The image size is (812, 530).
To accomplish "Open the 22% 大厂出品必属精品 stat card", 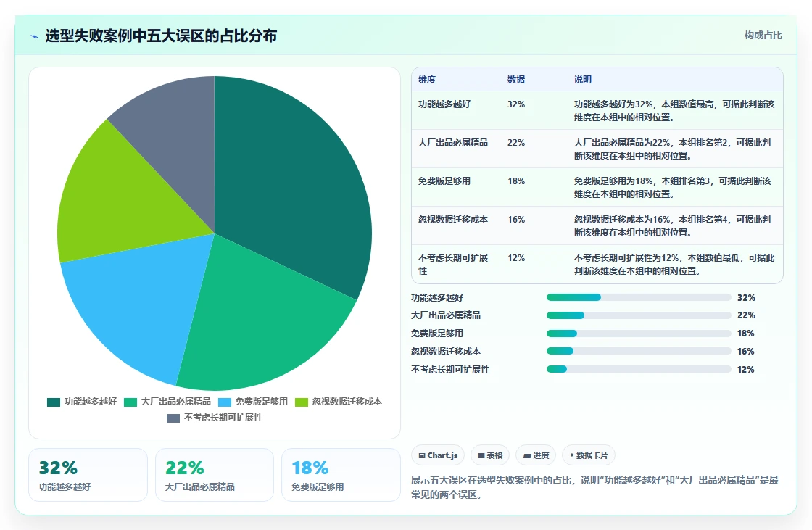I will point(215,475).
